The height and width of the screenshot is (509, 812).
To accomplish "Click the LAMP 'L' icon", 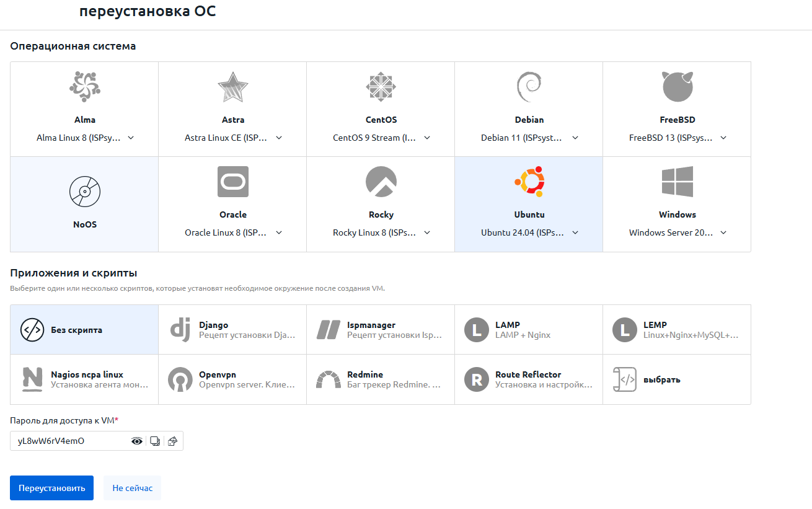I will (x=477, y=330).
